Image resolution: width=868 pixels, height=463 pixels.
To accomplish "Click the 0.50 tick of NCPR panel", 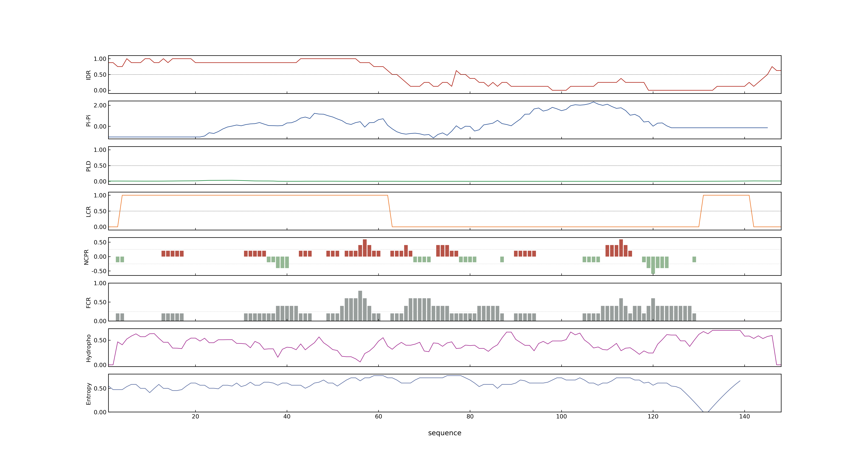I will click(100, 242).
